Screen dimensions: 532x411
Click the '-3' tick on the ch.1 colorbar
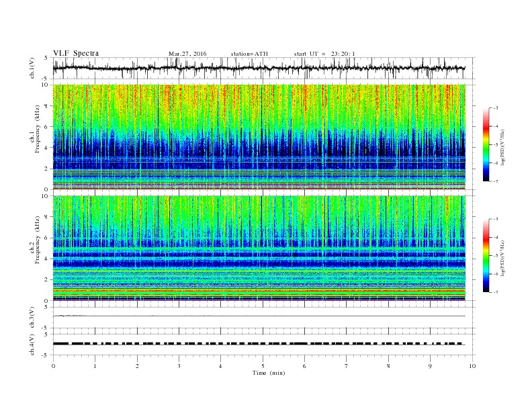pyautogui.click(x=495, y=108)
